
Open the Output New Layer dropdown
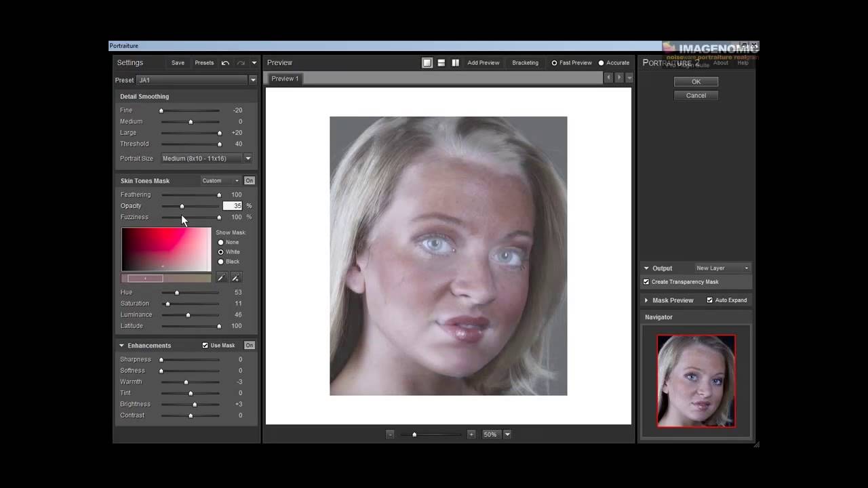pos(722,268)
